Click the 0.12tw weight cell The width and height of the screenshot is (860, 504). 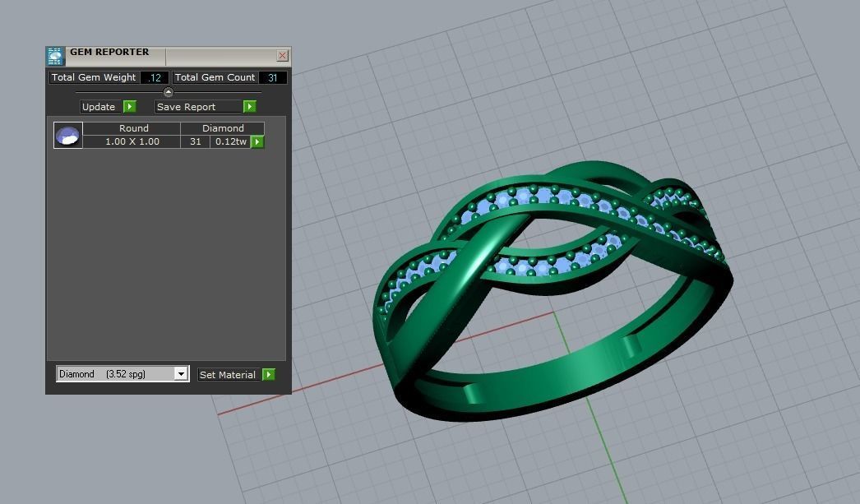click(230, 141)
